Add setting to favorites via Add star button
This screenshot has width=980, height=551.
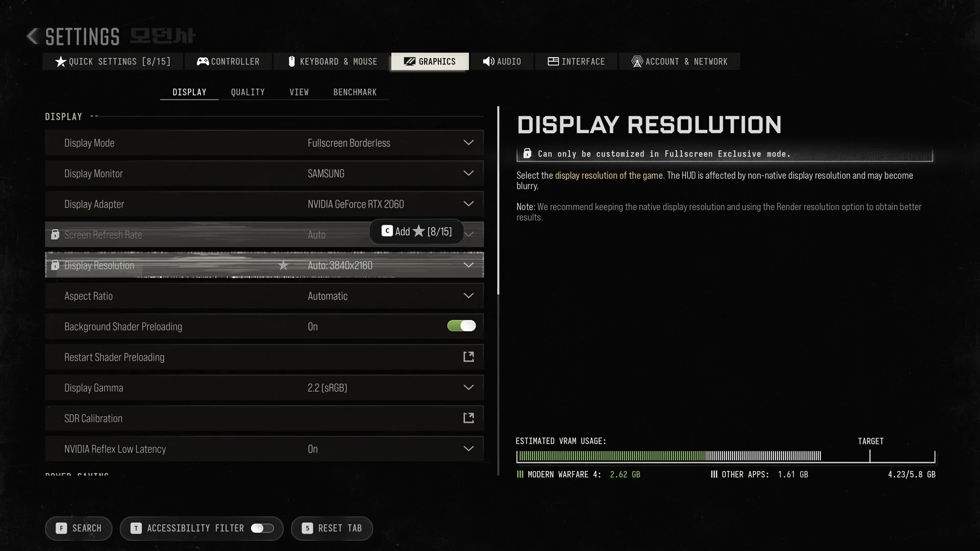click(x=416, y=232)
